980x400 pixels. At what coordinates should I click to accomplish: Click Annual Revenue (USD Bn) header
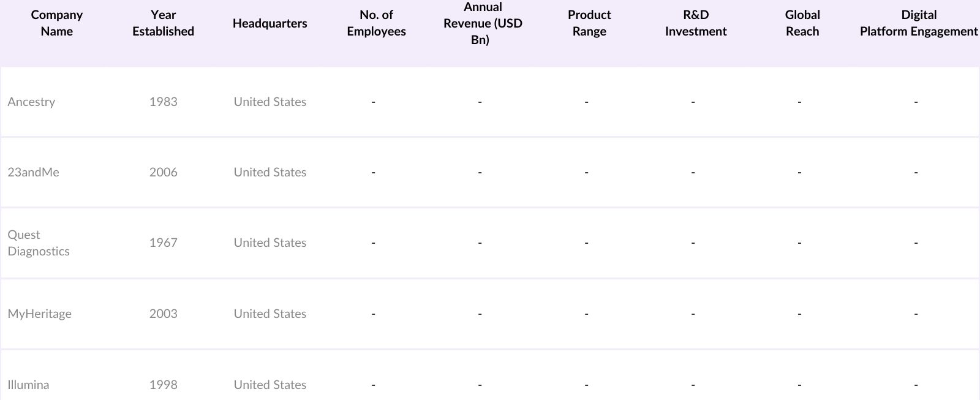pos(483,23)
